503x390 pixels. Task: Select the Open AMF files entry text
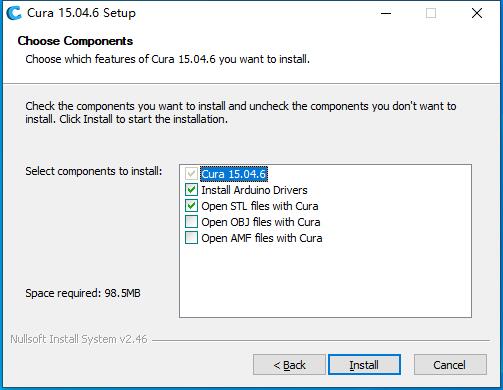pos(262,238)
